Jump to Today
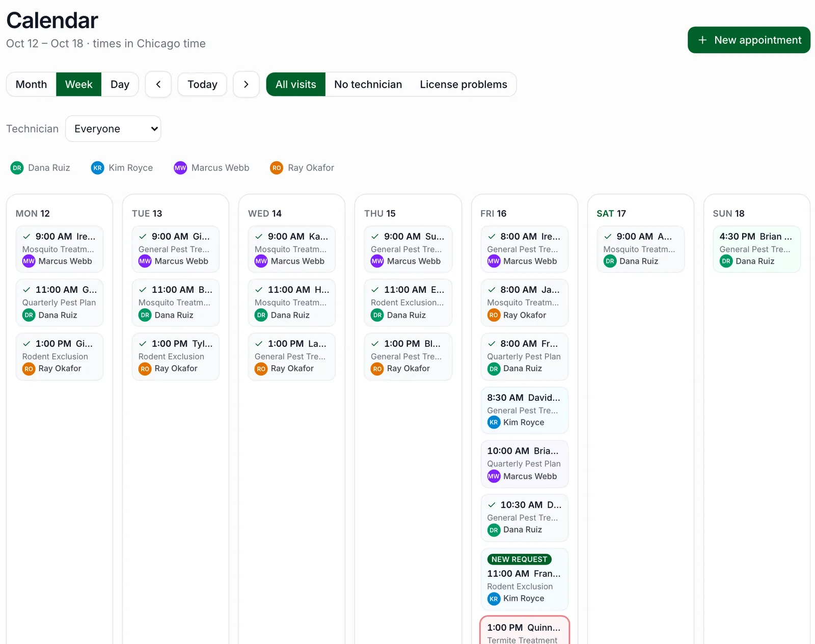The image size is (815, 644). [x=202, y=85]
